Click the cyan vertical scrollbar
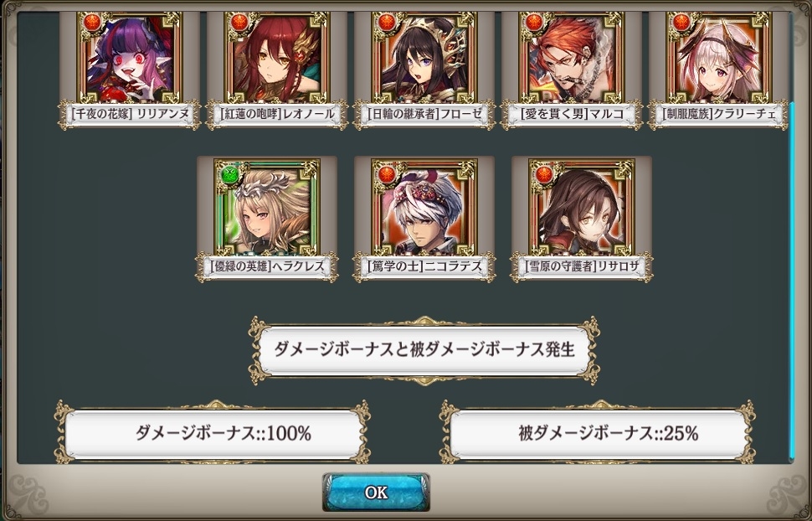 click(x=791, y=281)
